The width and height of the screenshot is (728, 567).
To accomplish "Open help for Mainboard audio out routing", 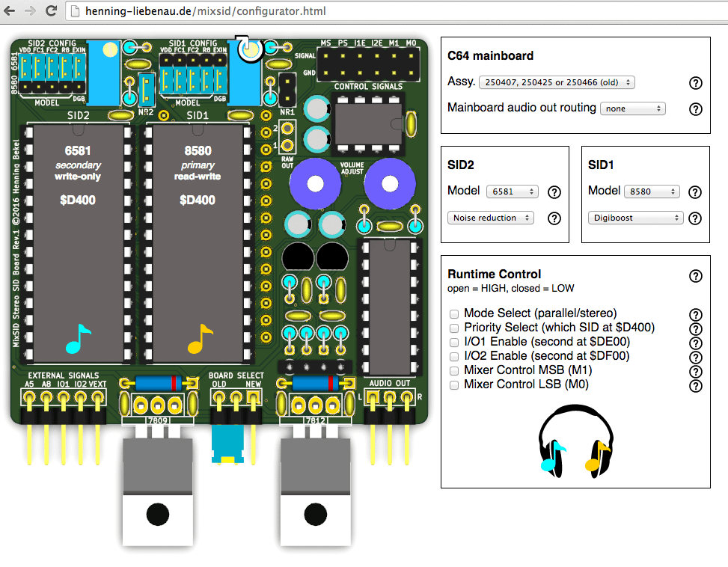I will 695,109.
